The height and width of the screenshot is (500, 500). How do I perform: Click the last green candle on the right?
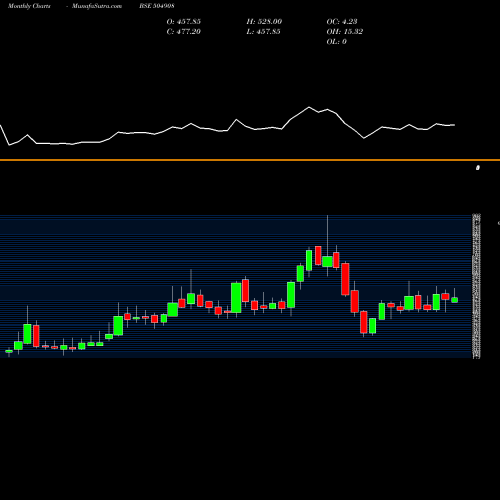coord(454,300)
